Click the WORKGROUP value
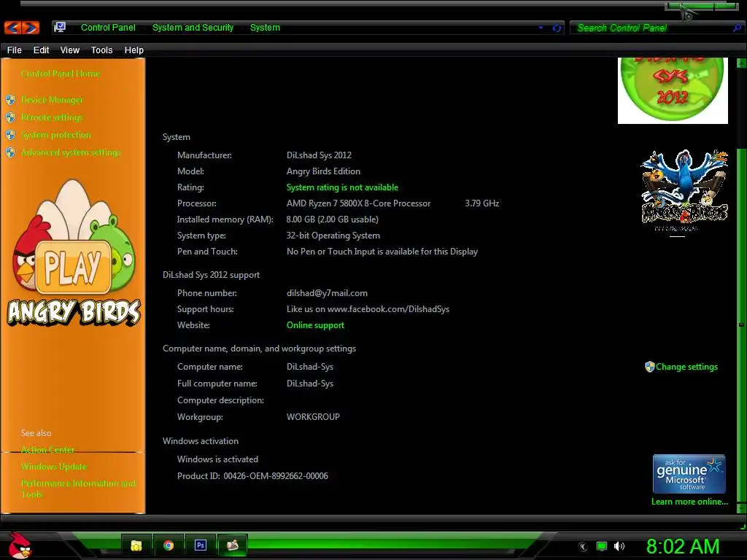The height and width of the screenshot is (560, 747). pos(313,417)
